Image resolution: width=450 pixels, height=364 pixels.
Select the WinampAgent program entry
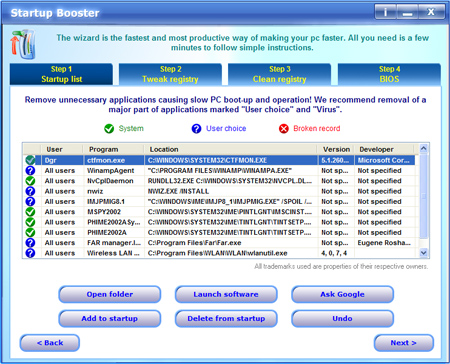coord(114,171)
